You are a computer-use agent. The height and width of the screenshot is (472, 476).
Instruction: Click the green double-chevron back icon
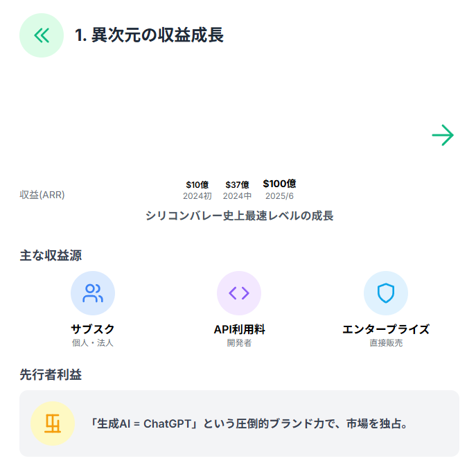42,35
